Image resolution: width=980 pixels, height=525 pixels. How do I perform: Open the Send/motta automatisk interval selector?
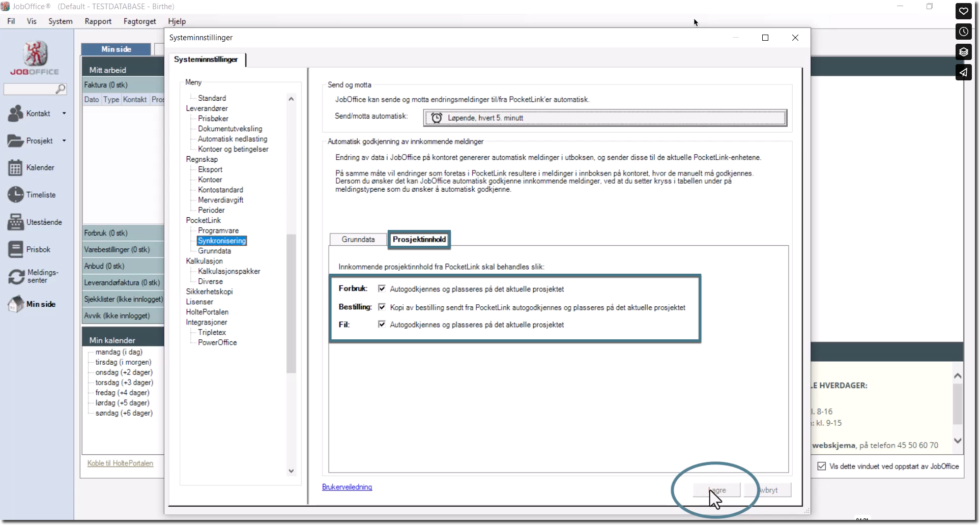click(x=605, y=118)
